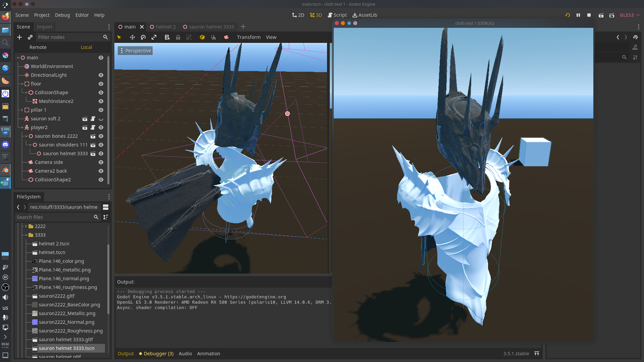This screenshot has width=644, height=362.
Task: Toggle FileSystem split mode view icon
Action: click(106, 207)
